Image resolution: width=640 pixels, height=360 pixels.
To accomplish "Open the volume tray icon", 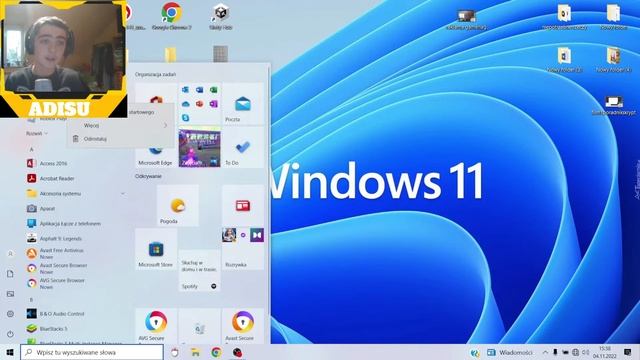I will 586,352.
